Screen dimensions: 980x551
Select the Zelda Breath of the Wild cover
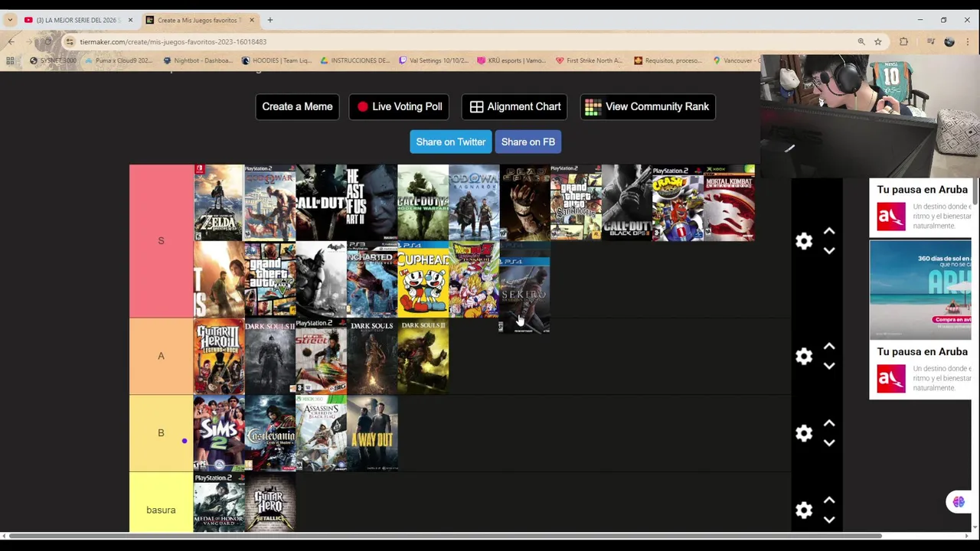219,203
